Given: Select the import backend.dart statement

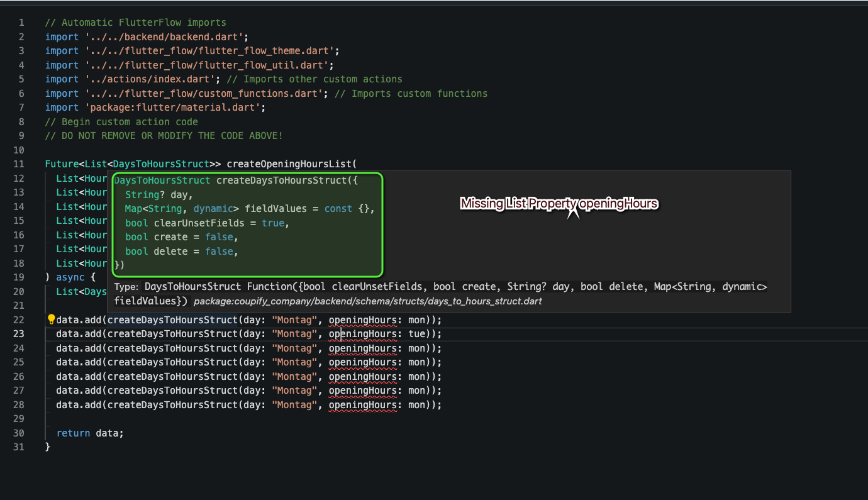Looking at the screenshot, I should tap(145, 36).
